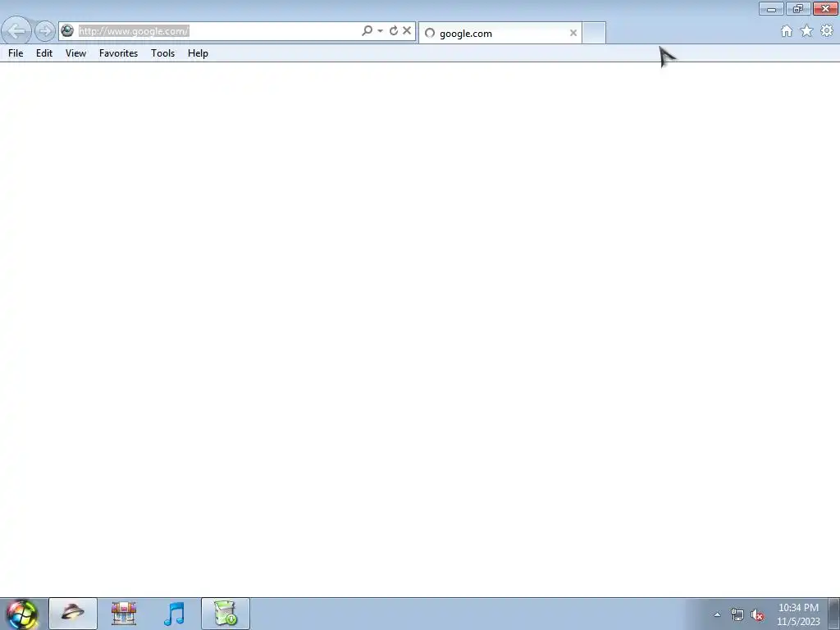Image resolution: width=840 pixels, height=630 pixels.
Task: Open the Windows Start menu orb
Action: click(22, 614)
